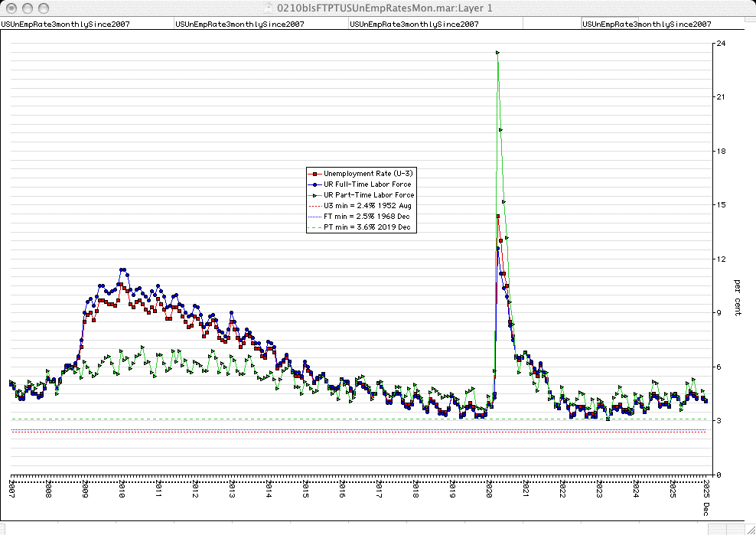This screenshot has height=535, width=756.
Task: Minimize the window using the middle title-bar button
Action: (x=26, y=8)
